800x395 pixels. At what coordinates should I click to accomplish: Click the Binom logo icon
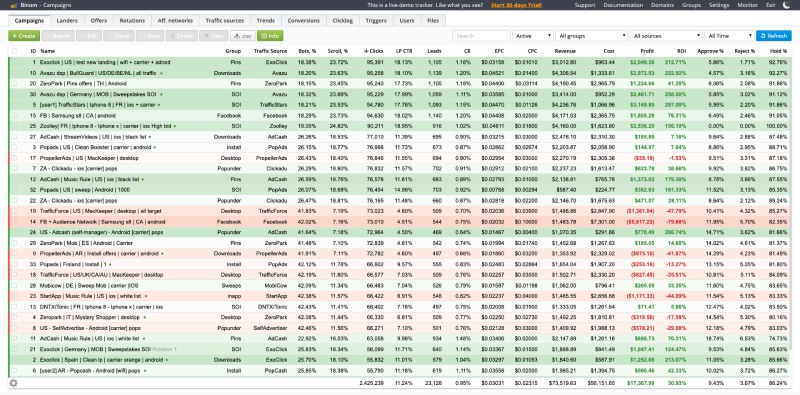coord(13,5)
